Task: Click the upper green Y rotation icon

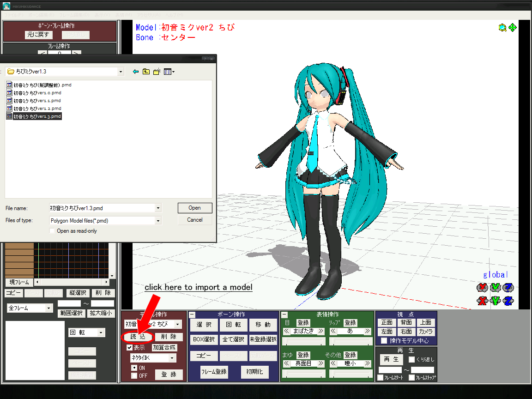Action: (496, 288)
